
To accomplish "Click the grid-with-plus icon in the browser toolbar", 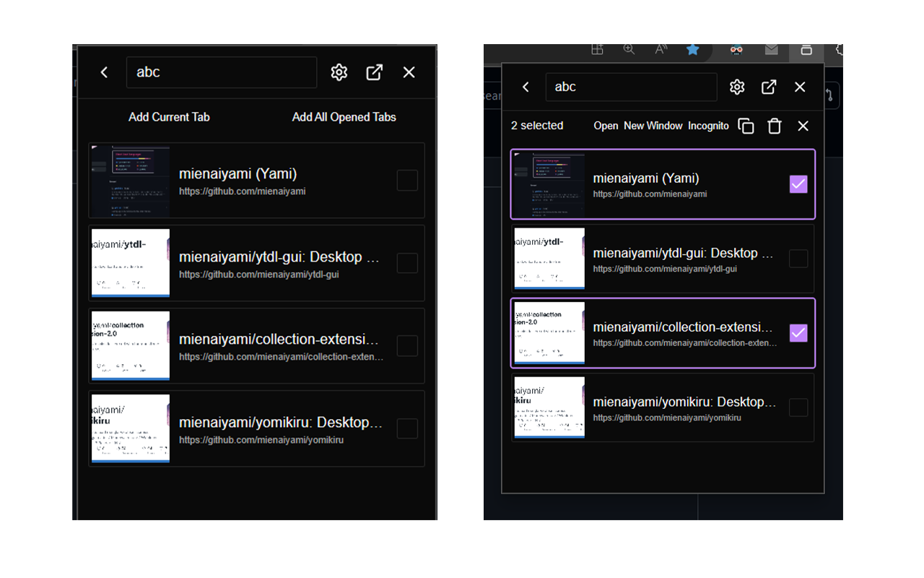I will pyautogui.click(x=597, y=49).
